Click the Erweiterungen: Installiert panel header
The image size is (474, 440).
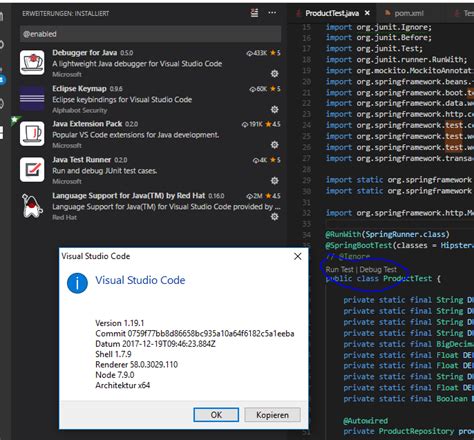tap(66, 13)
